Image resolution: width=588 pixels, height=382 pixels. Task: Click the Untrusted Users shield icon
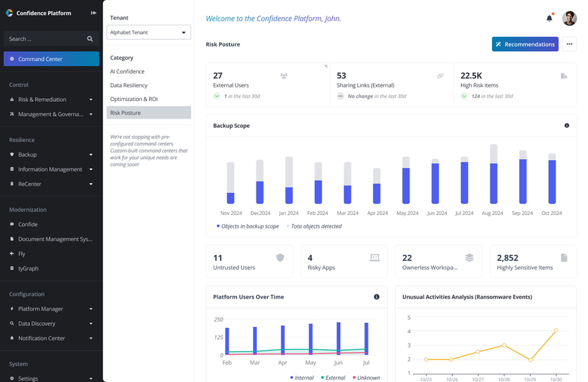(x=280, y=258)
